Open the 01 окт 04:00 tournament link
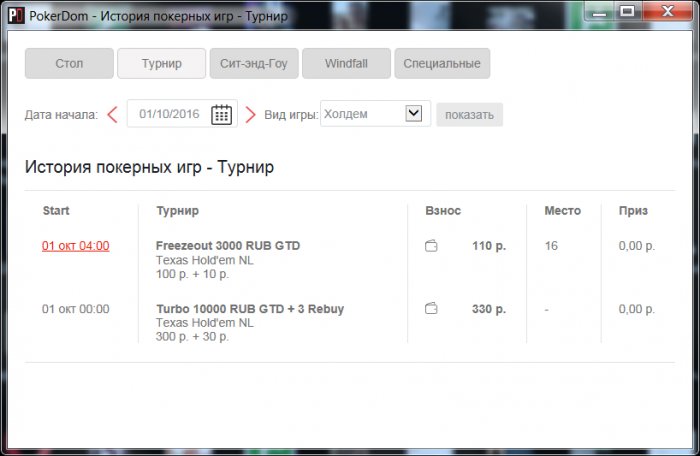Viewport: 700px width, 456px height. [x=75, y=246]
